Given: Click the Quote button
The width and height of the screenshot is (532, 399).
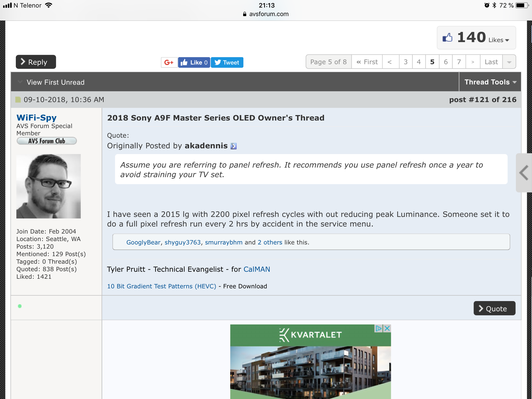Looking at the screenshot, I should click(495, 308).
